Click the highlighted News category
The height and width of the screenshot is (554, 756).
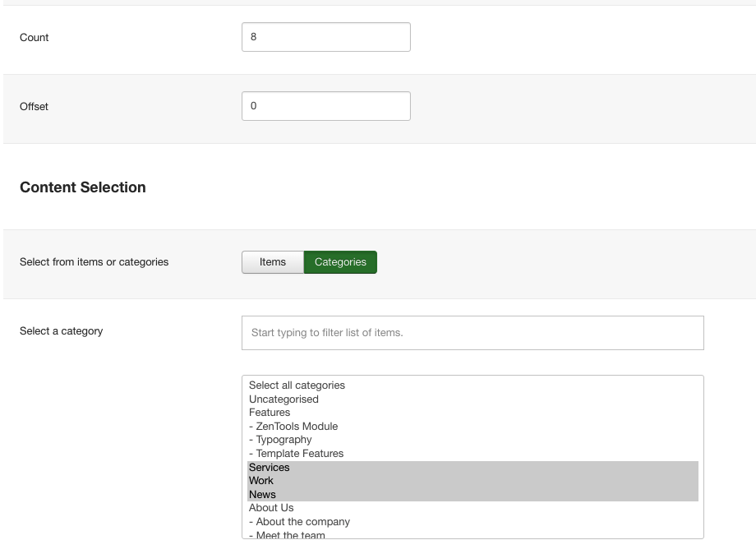click(472, 495)
